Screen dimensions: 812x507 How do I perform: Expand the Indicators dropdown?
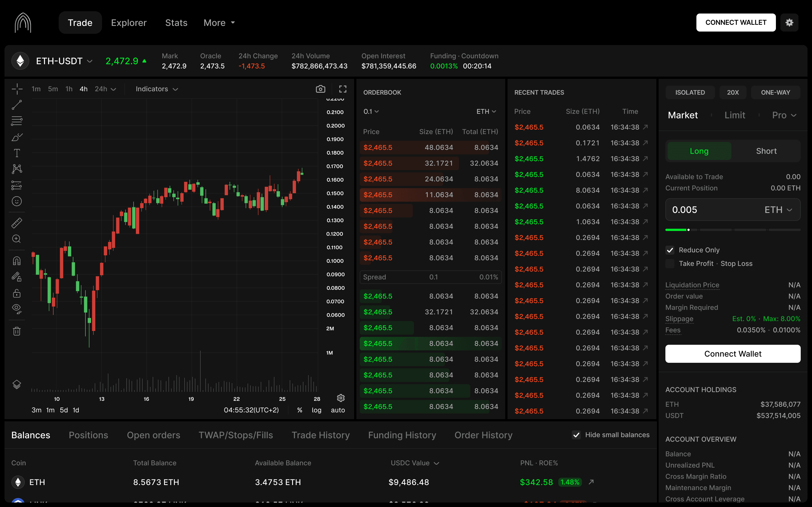157,89
